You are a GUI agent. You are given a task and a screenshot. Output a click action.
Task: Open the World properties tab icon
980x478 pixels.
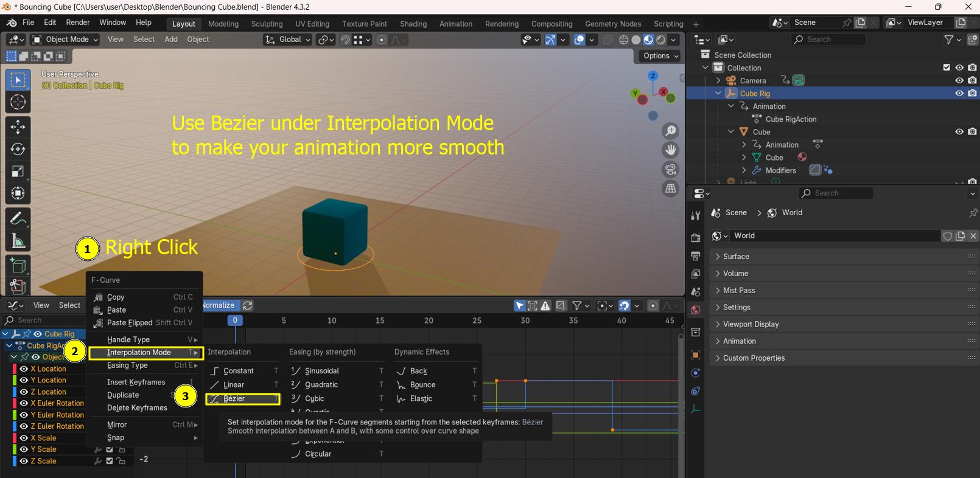(695, 310)
